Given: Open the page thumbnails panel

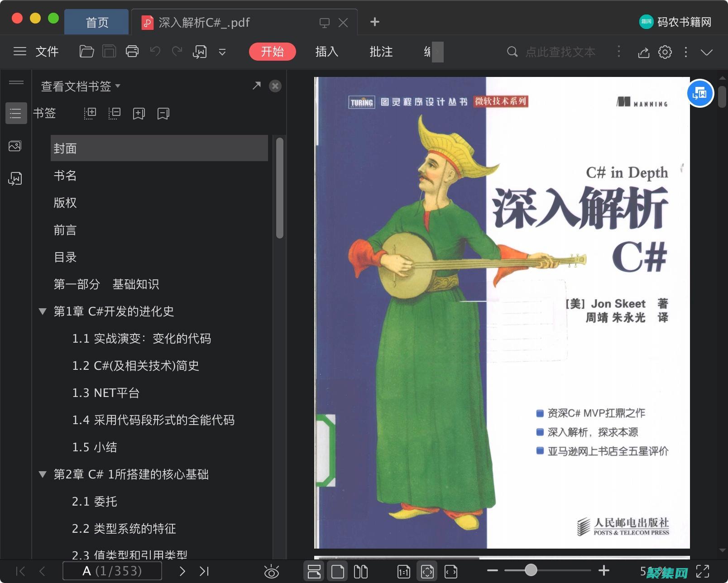Looking at the screenshot, I should [15, 146].
